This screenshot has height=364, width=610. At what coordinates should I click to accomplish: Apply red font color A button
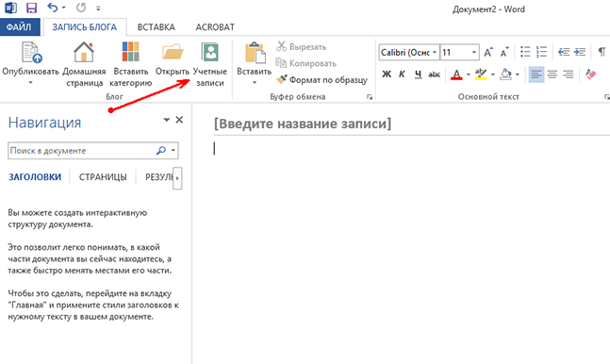coord(456,74)
